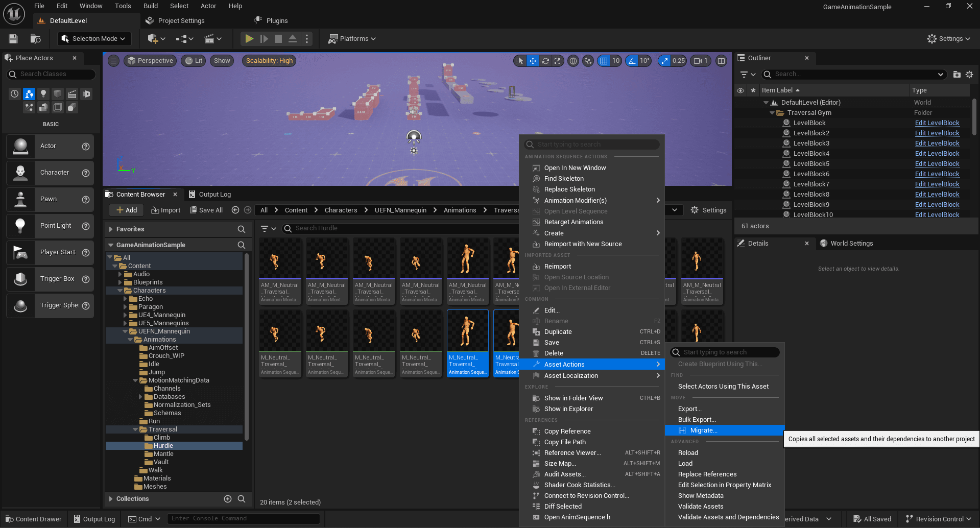Click help icon next to Point Light

(86, 226)
